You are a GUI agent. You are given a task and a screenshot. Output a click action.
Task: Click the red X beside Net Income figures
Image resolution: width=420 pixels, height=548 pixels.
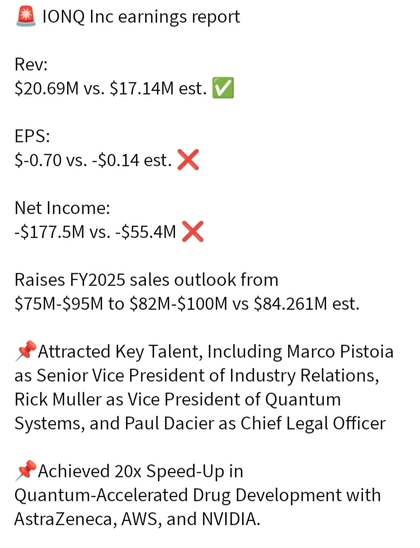[x=193, y=231]
